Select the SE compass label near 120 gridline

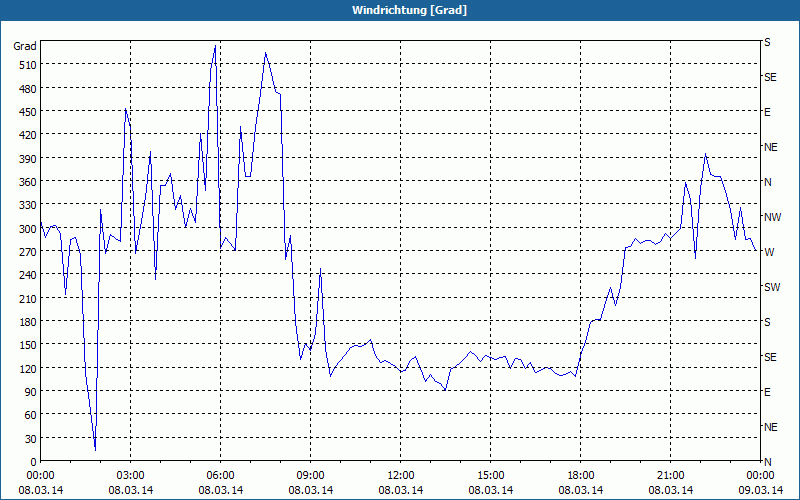tap(770, 358)
